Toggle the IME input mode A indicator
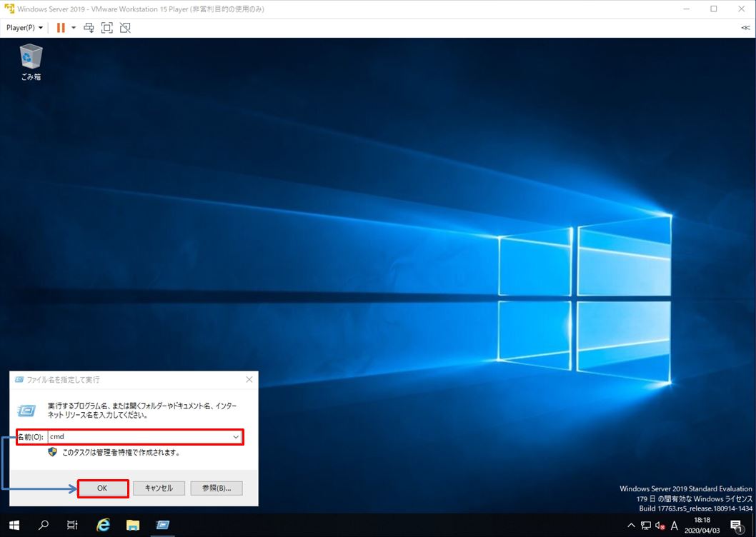 [675, 526]
